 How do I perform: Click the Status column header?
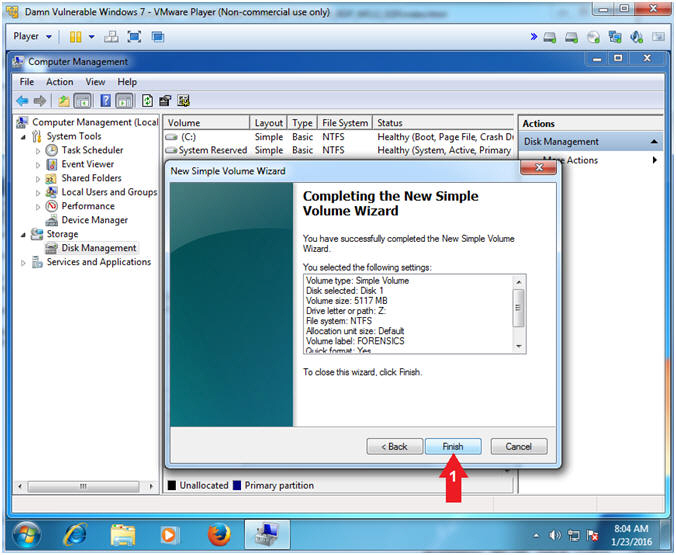443,123
